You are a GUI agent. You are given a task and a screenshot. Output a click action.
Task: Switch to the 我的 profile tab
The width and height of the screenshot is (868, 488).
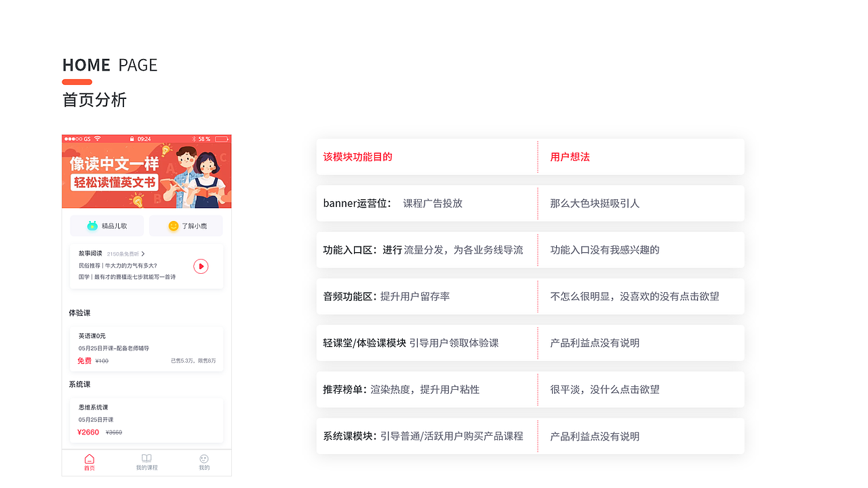point(204,463)
